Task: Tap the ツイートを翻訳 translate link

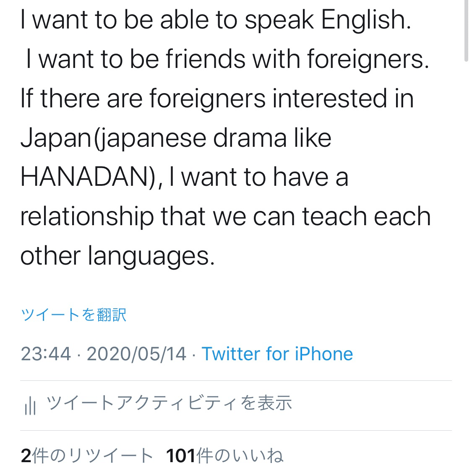Action: click(x=73, y=315)
